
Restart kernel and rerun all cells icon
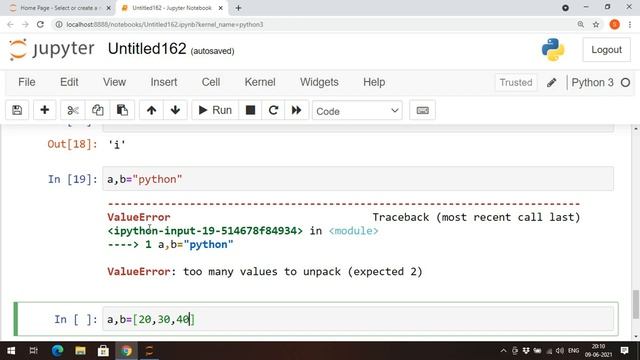(296, 110)
